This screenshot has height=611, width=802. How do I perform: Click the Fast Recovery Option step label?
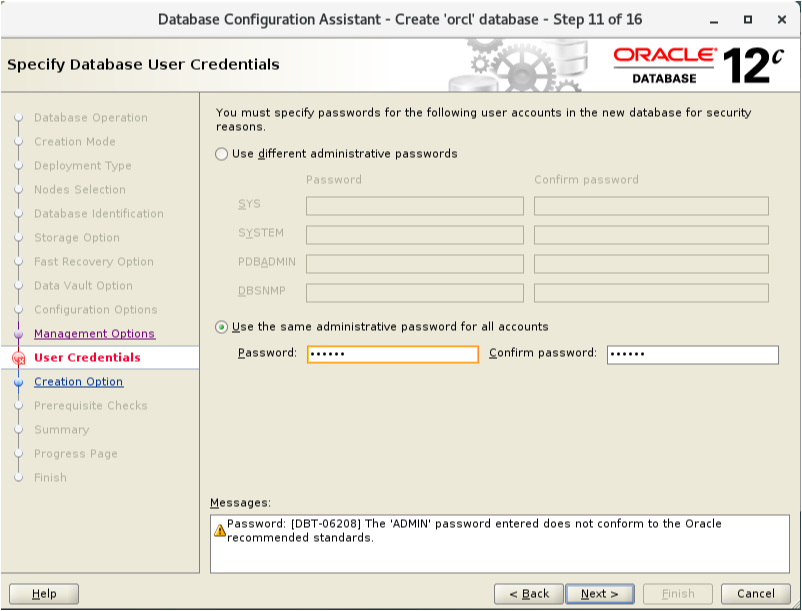point(94,262)
